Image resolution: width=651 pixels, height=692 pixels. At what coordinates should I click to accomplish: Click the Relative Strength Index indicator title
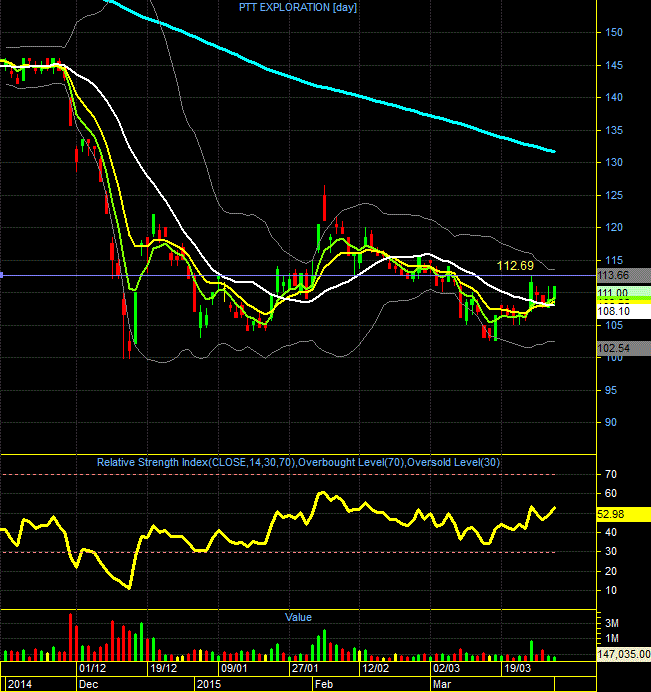pos(298,463)
